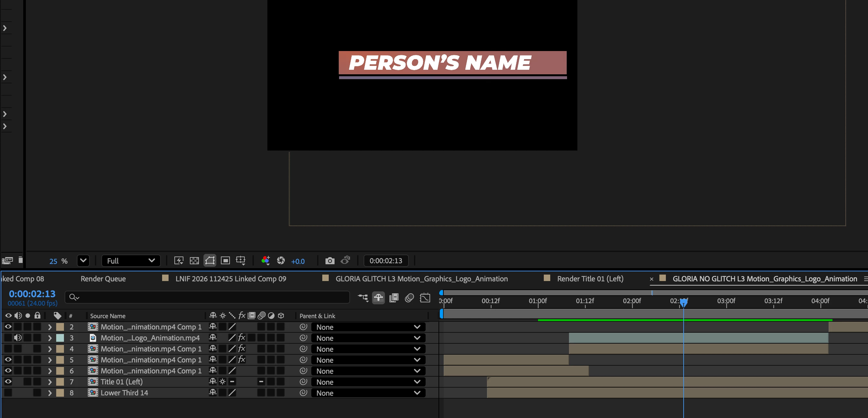
Task: Click the +0.0 exposure value
Action: coord(298,261)
